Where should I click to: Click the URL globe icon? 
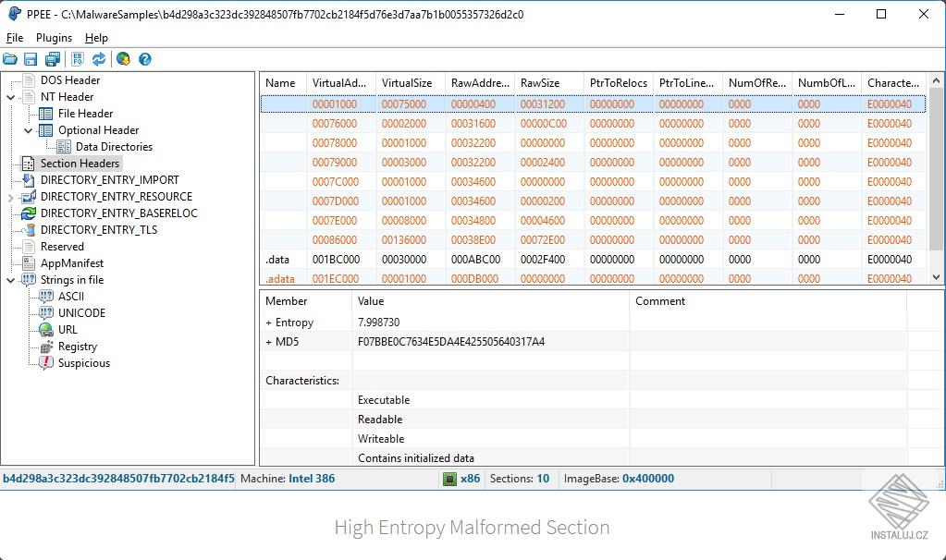46,330
